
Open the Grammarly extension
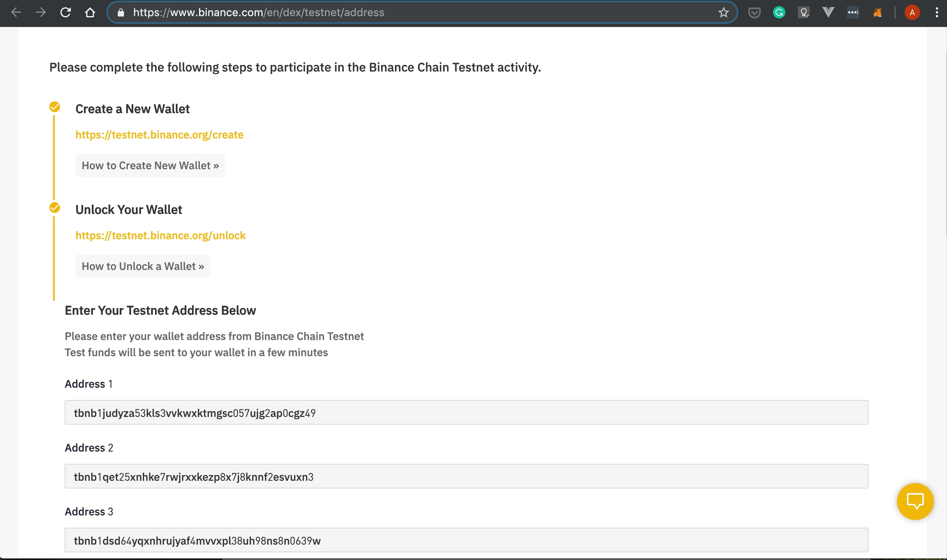pyautogui.click(x=779, y=13)
